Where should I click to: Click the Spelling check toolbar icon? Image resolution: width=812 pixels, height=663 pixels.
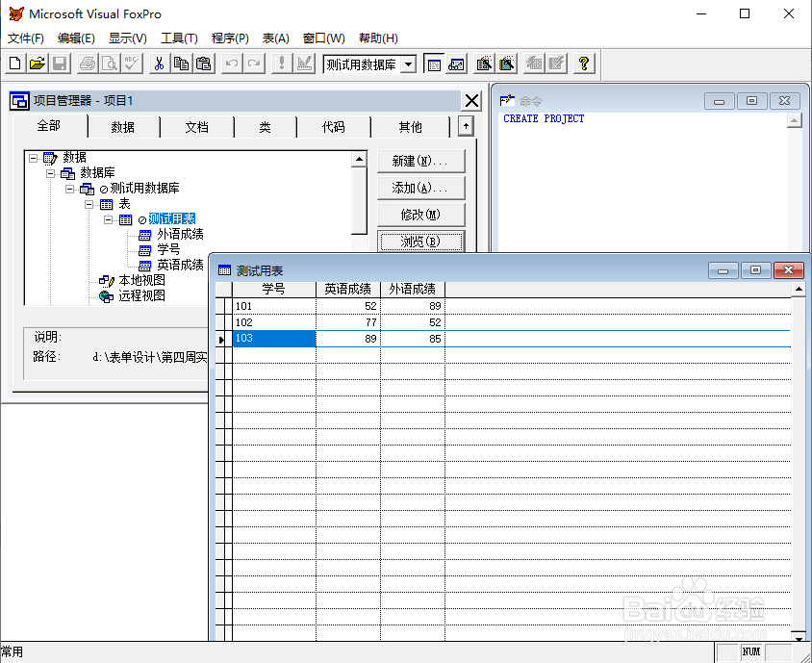click(132, 64)
